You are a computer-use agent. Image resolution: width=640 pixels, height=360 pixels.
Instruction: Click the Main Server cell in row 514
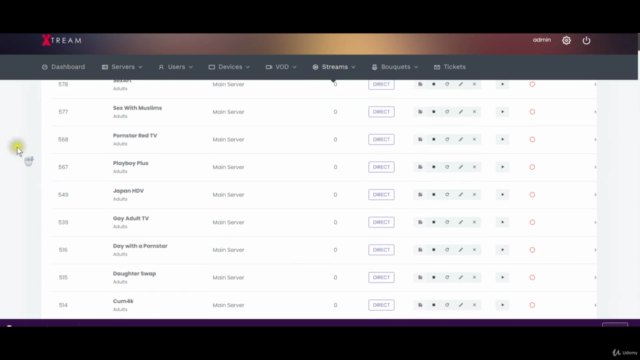228,305
